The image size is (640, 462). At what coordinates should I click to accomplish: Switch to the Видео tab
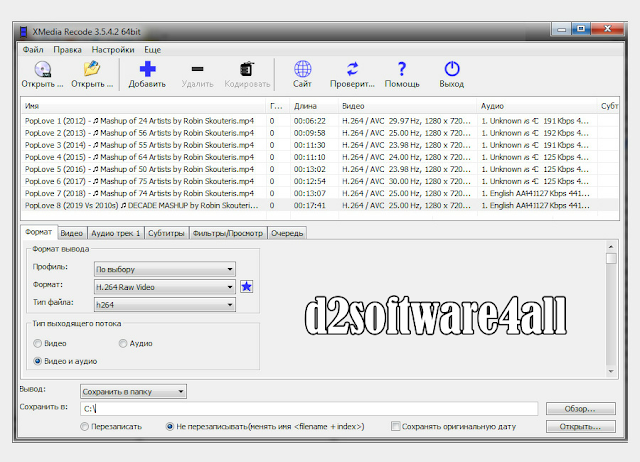tap(72, 233)
